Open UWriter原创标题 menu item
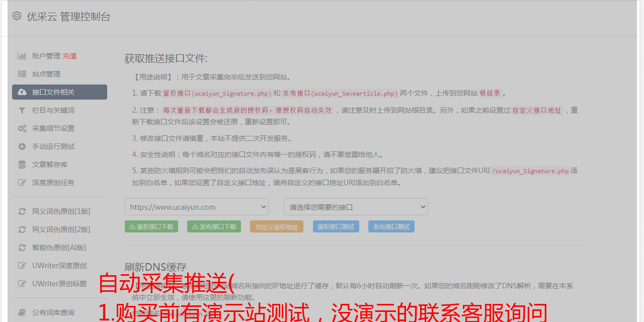 tap(59, 284)
